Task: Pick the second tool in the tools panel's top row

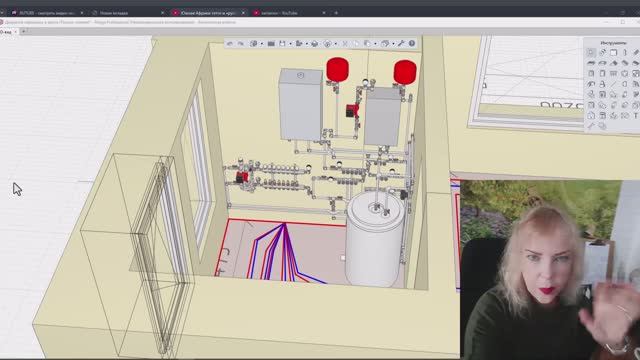Action: tap(603, 52)
